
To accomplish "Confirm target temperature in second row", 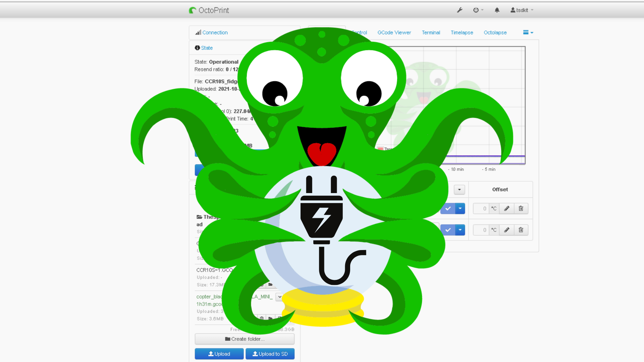I will [x=448, y=230].
